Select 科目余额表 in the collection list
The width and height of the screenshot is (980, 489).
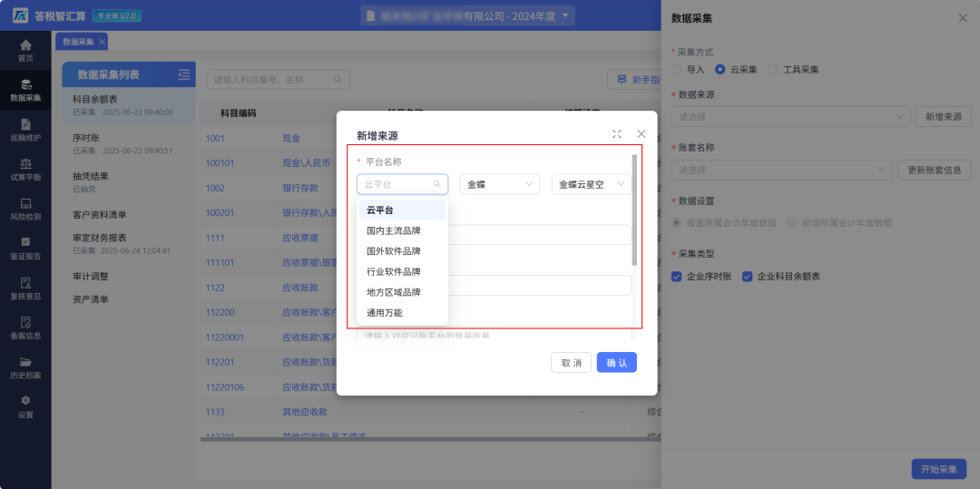(130, 105)
